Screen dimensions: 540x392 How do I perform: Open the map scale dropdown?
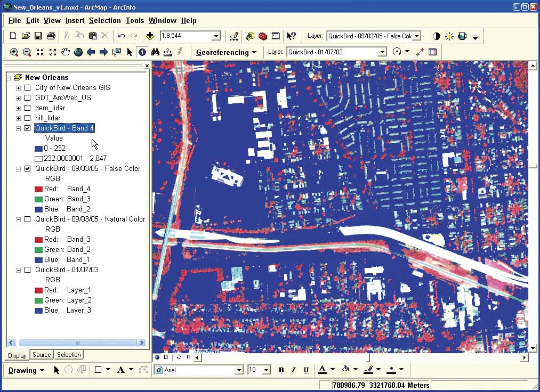tap(216, 36)
